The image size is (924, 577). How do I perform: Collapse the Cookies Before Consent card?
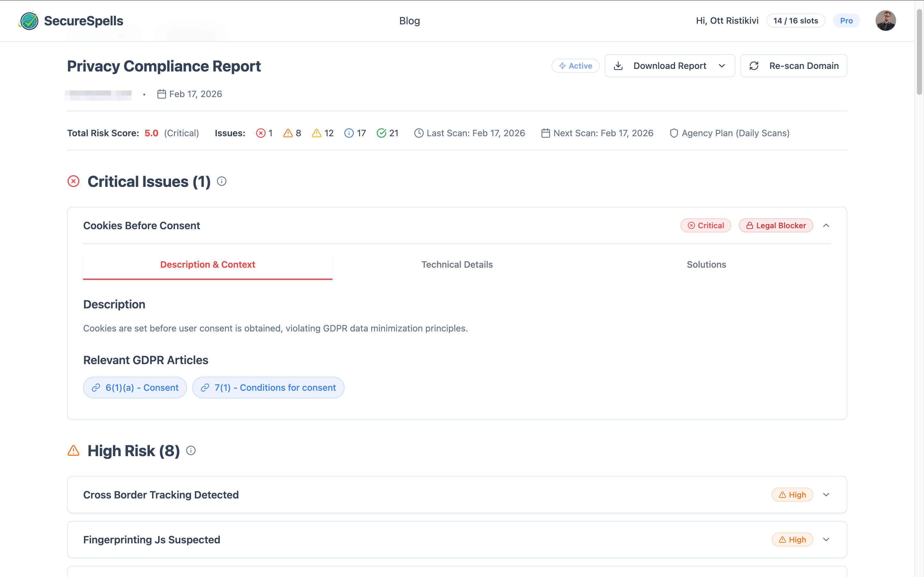[x=826, y=226]
